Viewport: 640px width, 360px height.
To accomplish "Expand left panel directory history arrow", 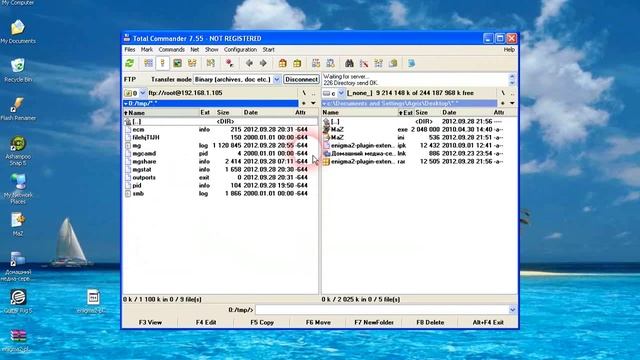I will tap(313, 103).
